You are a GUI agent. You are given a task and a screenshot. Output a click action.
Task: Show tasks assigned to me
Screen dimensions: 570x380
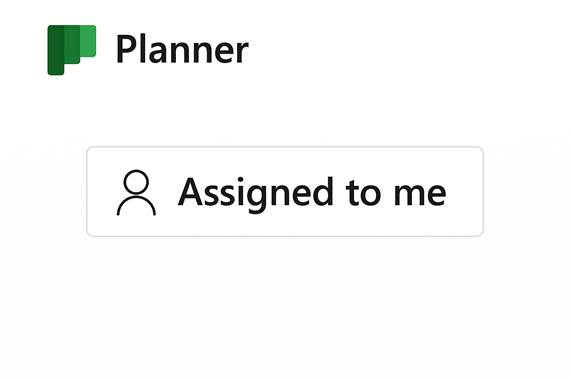coord(285,191)
